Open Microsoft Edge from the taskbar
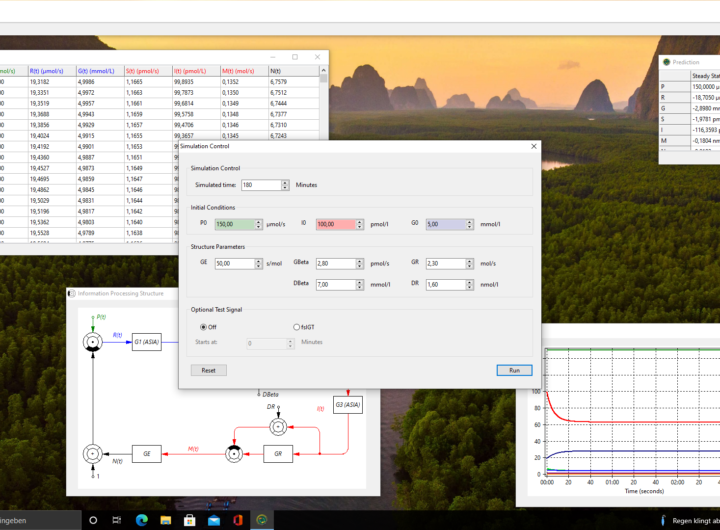720x530 pixels. click(x=140, y=520)
